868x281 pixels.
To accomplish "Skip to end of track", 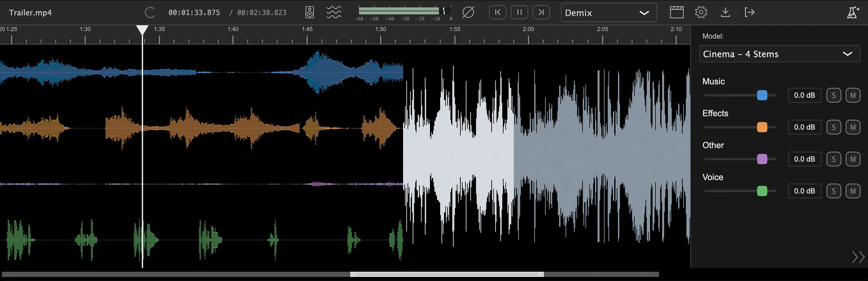I will point(541,12).
